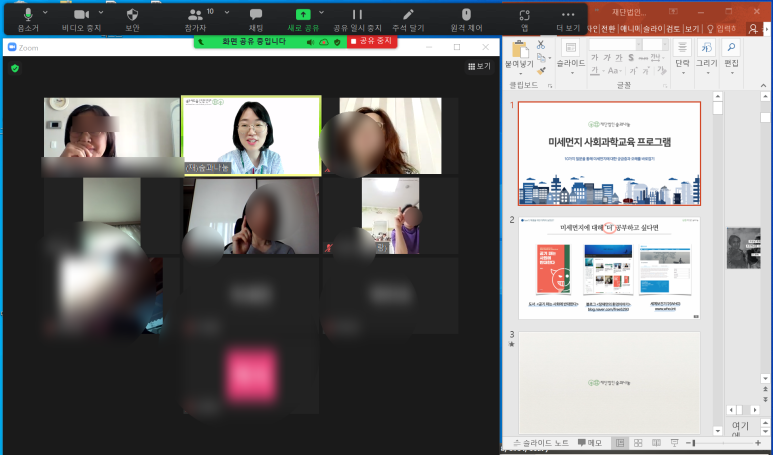Open share/account person icon in PowerPoint

tap(753, 29)
